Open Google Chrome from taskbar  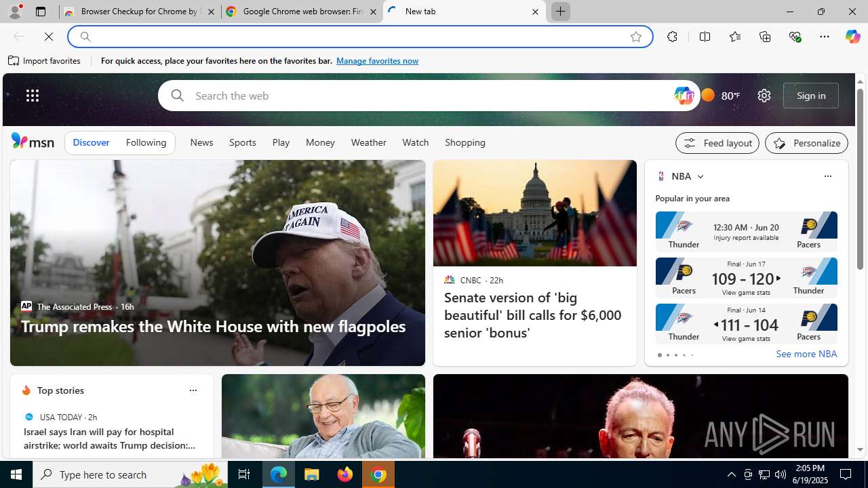click(x=378, y=474)
